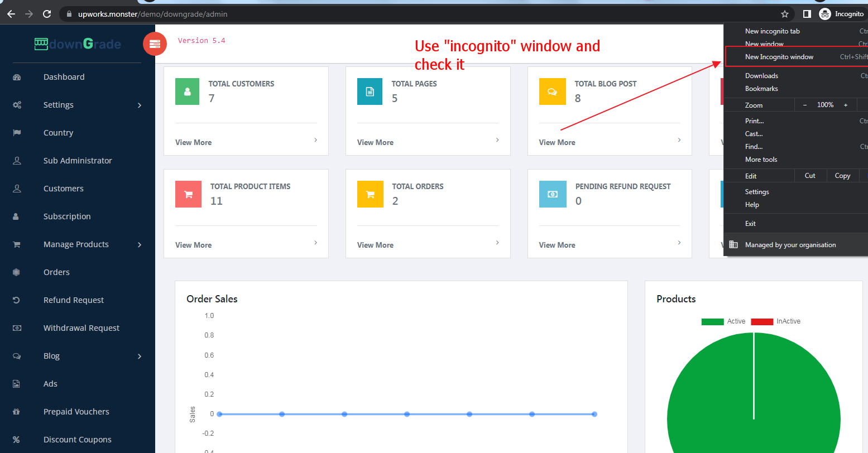Image resolution: width=868 pixels, height=453 pixels.
Task: Click Total Product Items View More arrow
Action: pos(315,243)
